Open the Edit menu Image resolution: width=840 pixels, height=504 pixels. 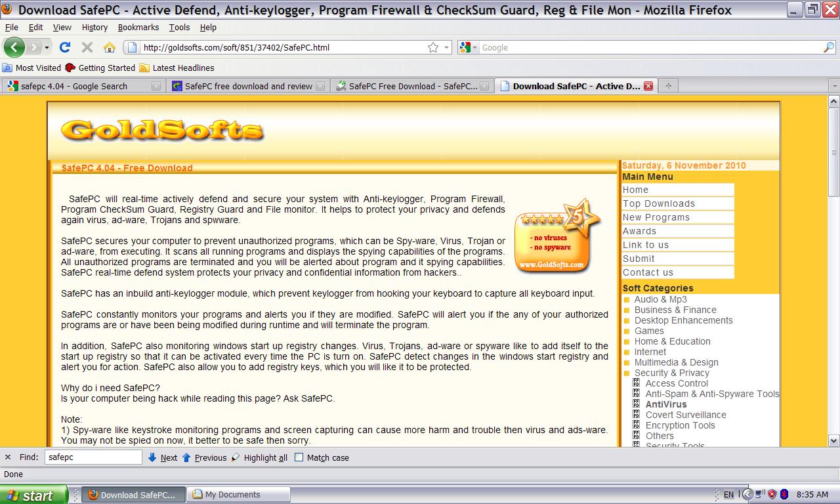(35, 27)
